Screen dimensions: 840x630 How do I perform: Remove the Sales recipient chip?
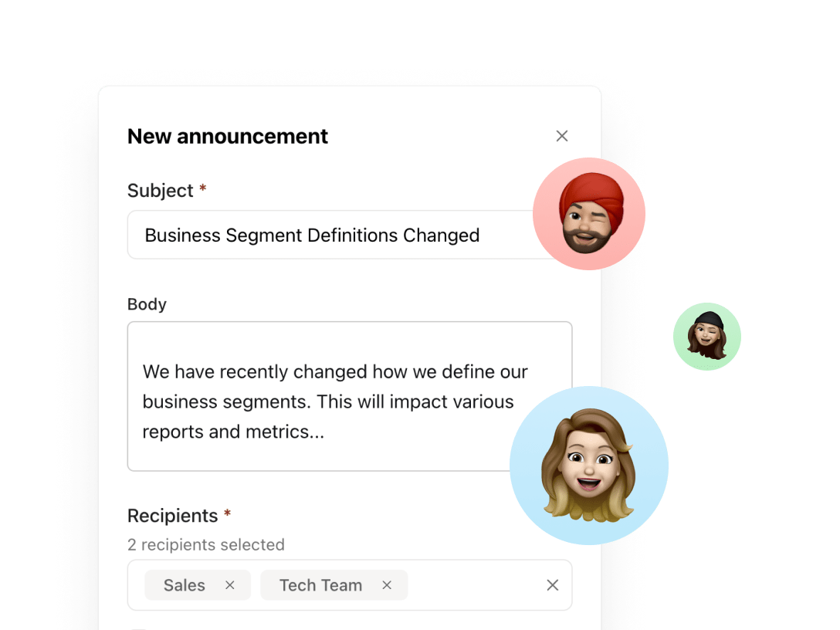coord(230,585)
